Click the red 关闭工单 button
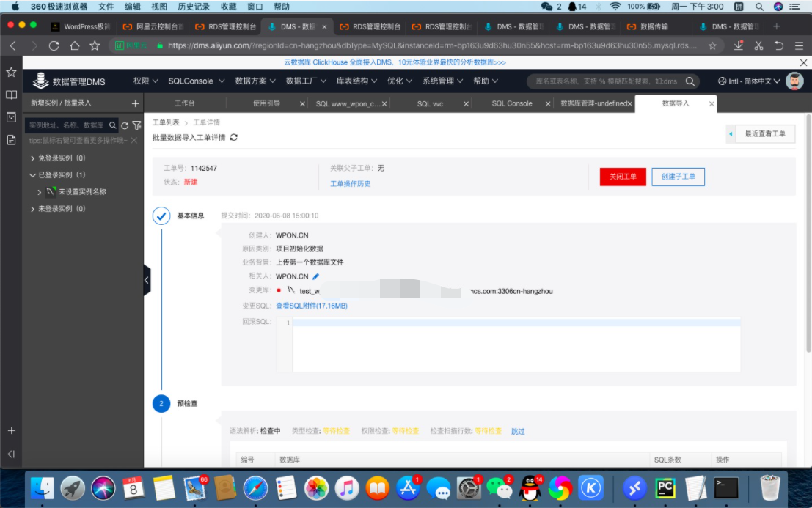 623,177
